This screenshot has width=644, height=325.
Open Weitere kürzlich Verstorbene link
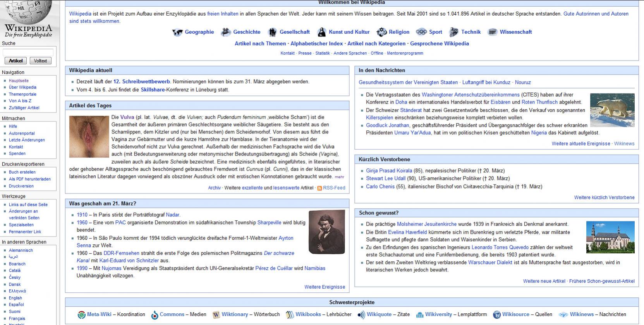(x=604, y=198)
